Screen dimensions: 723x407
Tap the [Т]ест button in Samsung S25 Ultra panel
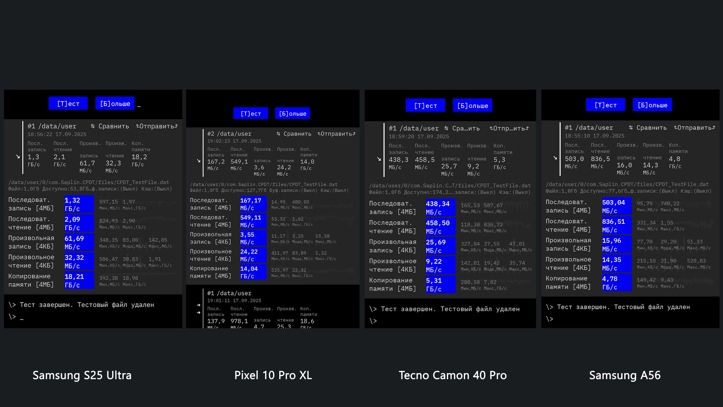coord(68,104)
